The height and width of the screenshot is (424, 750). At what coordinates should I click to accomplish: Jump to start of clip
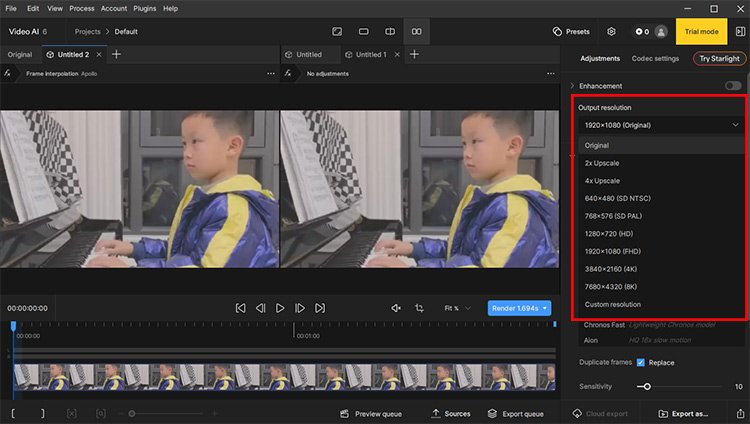(x=241, y=308)
